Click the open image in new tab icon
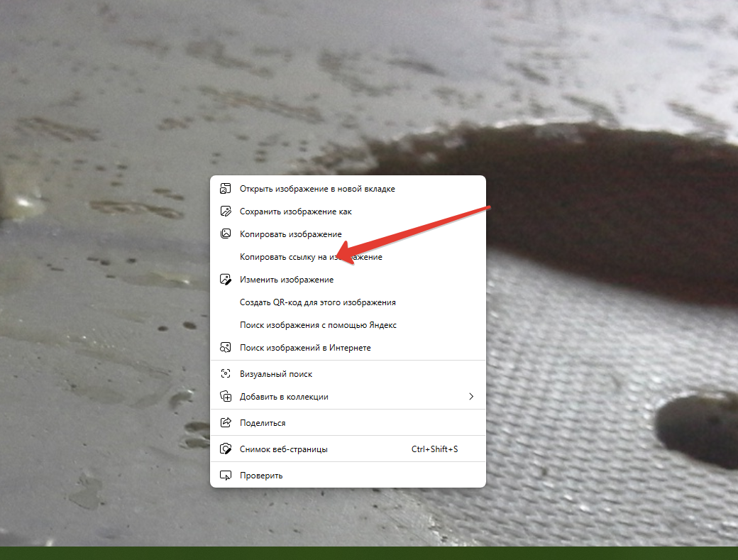 coord(226,189)
